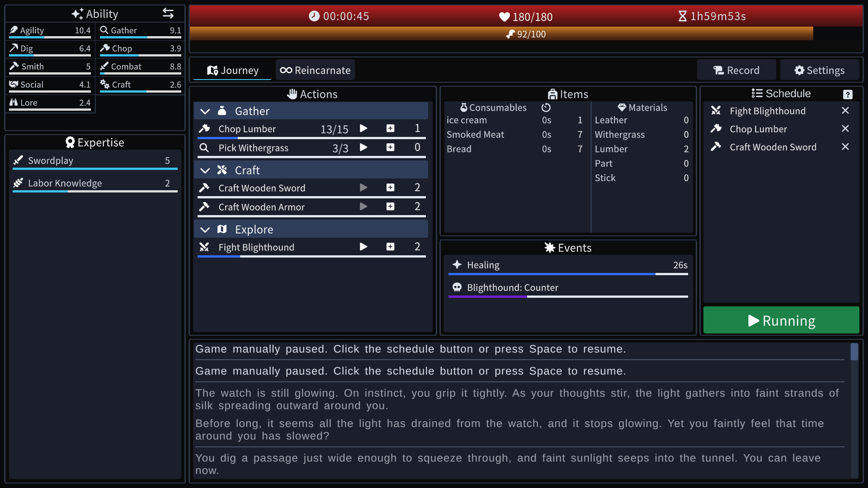The height and width of the screenshot is (488, 868).
Task: Start Chop Lumber with its play icon
Action: [363, 129]
